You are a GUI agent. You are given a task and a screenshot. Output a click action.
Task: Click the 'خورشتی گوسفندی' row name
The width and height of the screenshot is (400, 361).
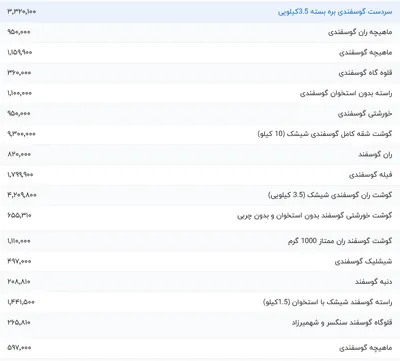tap(365, 114)
